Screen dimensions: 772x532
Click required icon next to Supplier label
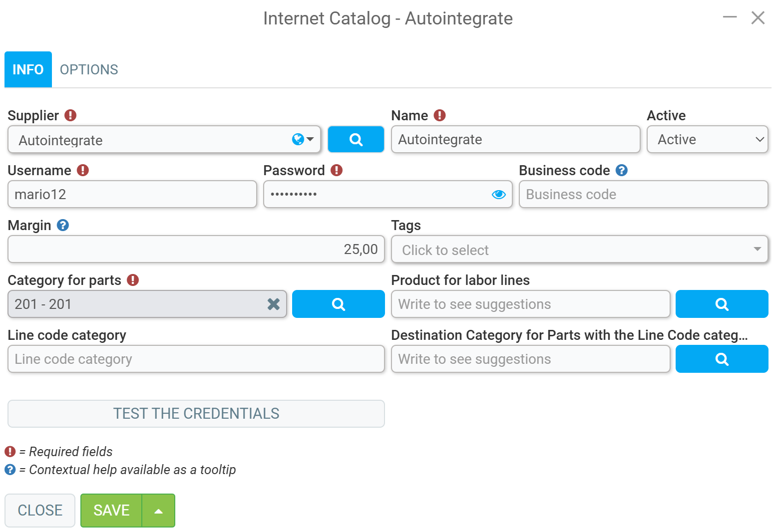click(70, 115)
